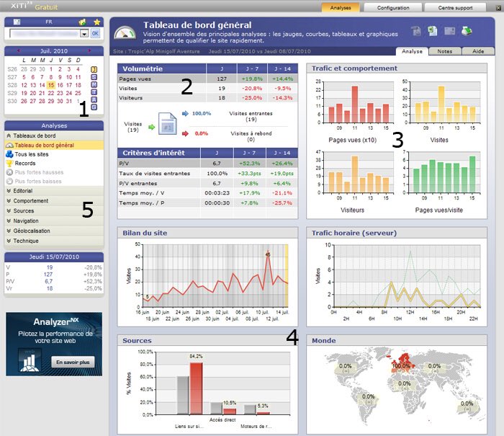Click the small window icon left of FR
The width and height of the screenshot is (504, 436).
17,22
